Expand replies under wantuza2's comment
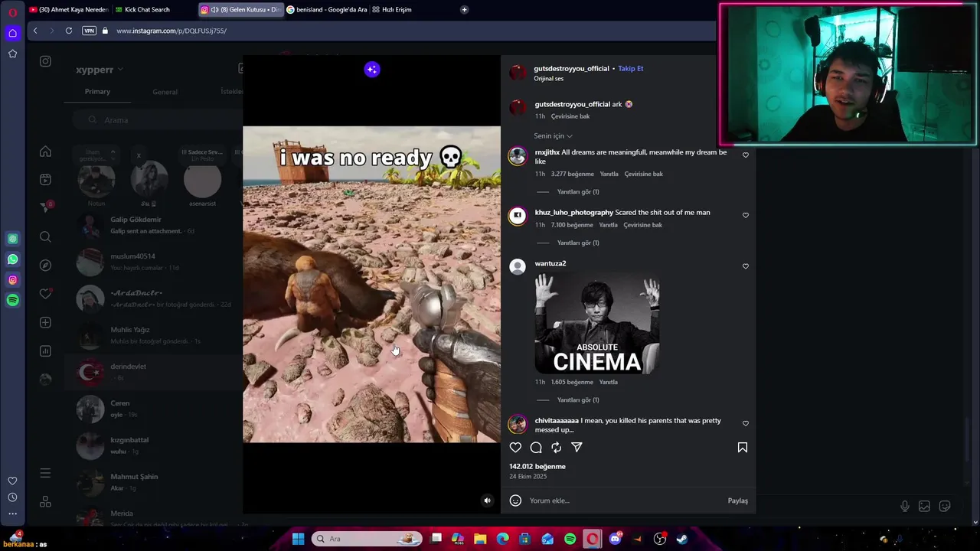The width and height of the screenshot is (980, 551). 578,400
